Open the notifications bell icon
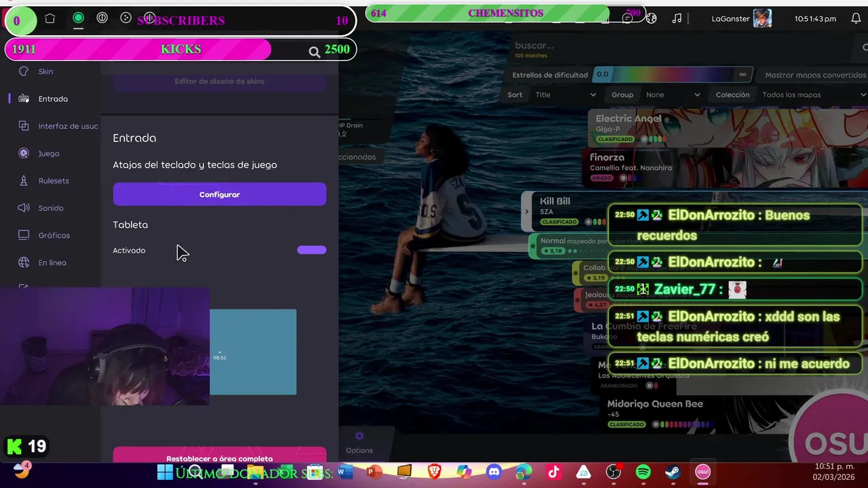The height and width of the screenshot is (488, 868). (x=856, y=18)
